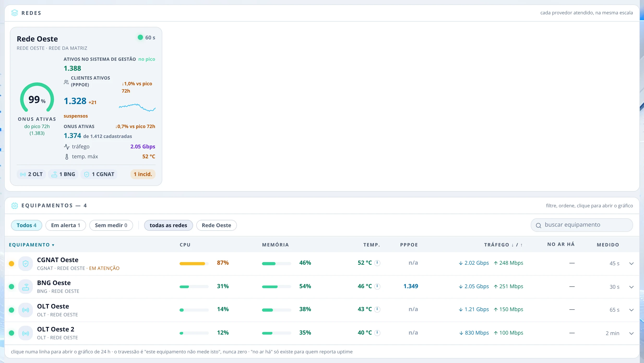This screenshot has height=363, width=644.
Task: Click the info icon next to 43 °C
Action: [x=377, y=309]
